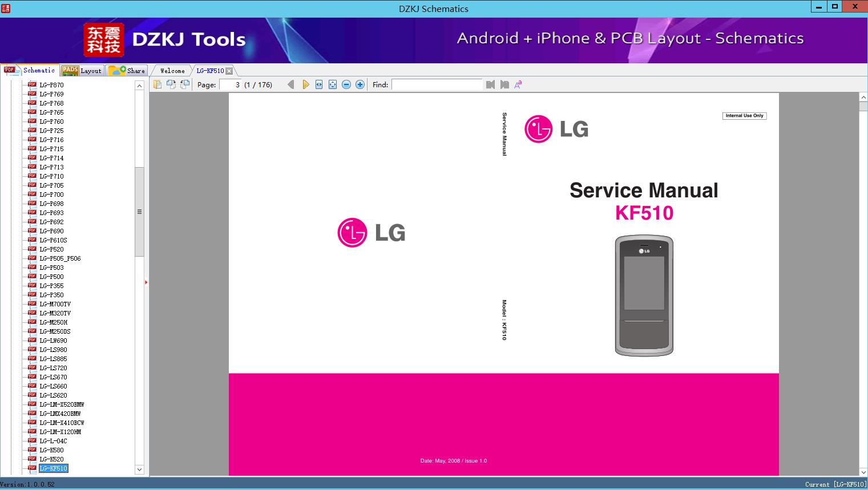This screenshot has height=490, width=868.
Task: Select LG-P700 in the tree
Action: click(x=51, y=195)
